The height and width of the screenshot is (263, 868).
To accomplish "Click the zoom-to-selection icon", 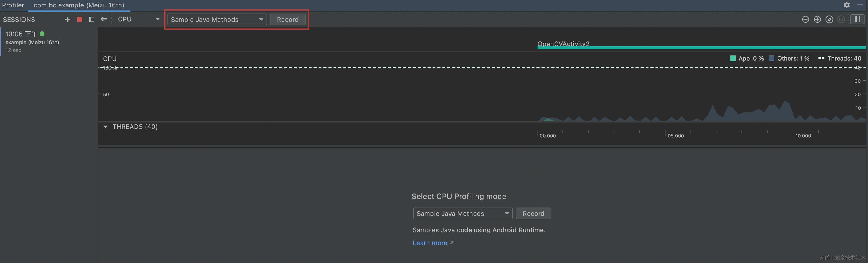I will point(841,19).
